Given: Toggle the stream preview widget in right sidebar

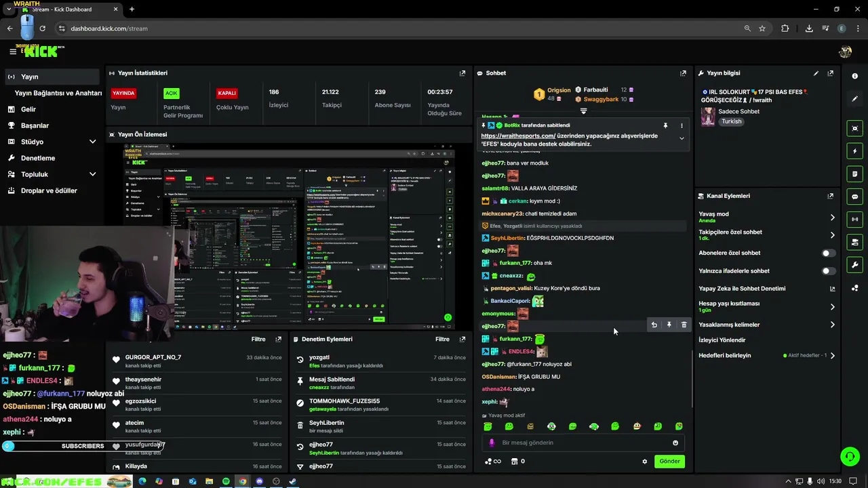Looking at the screenshot, I should click(854, 128).
